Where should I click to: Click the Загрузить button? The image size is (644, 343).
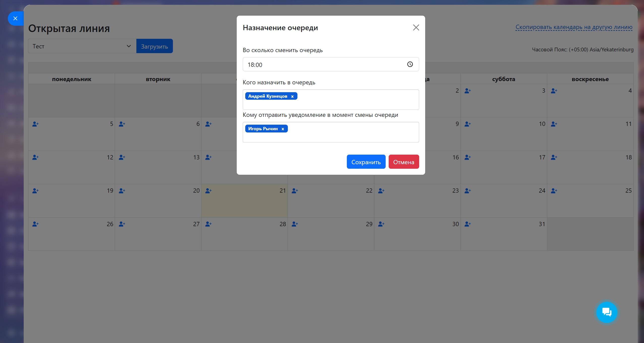[154, 46]
